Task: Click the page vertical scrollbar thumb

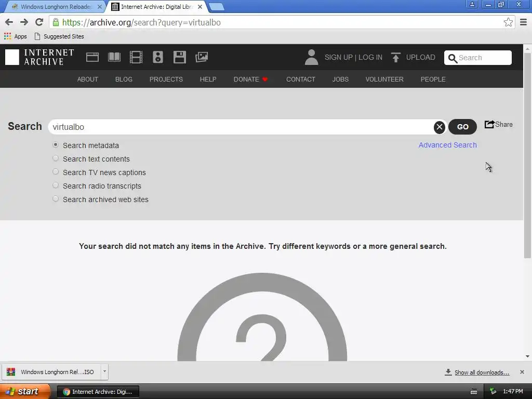Action: coord(527,155)
